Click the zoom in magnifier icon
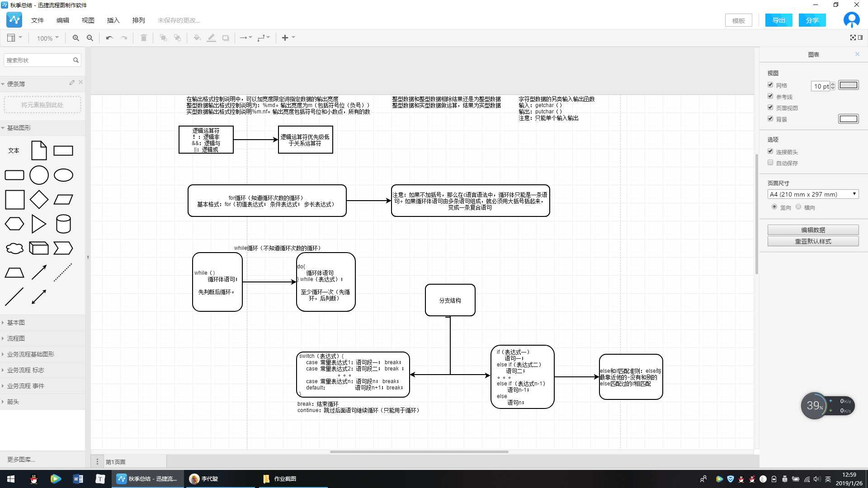The width and height of the screenshot is (868, 488). [x=75, y=38]
